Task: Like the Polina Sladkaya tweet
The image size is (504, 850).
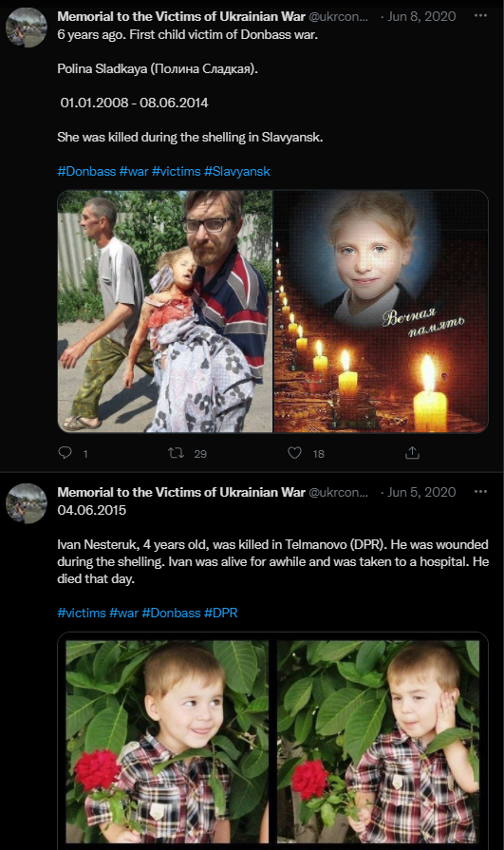Action: (x=294, y=453)
